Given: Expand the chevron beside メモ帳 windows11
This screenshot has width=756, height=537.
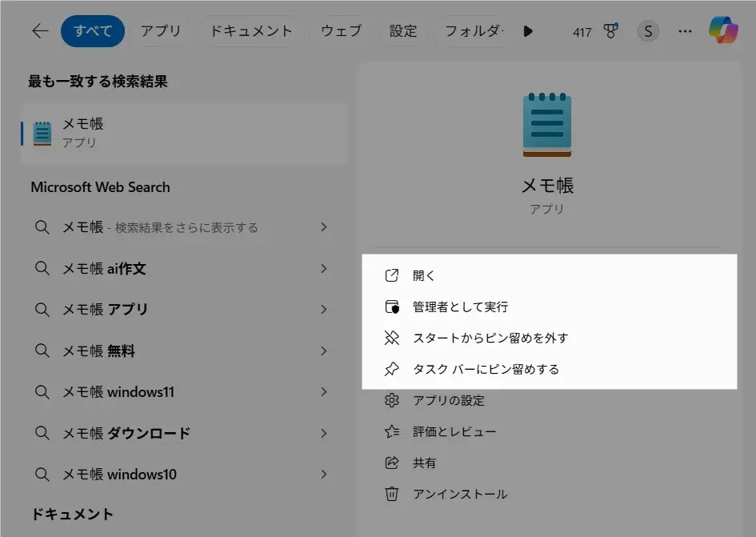Looking at the screenshot, I should (x=324, y=392).
